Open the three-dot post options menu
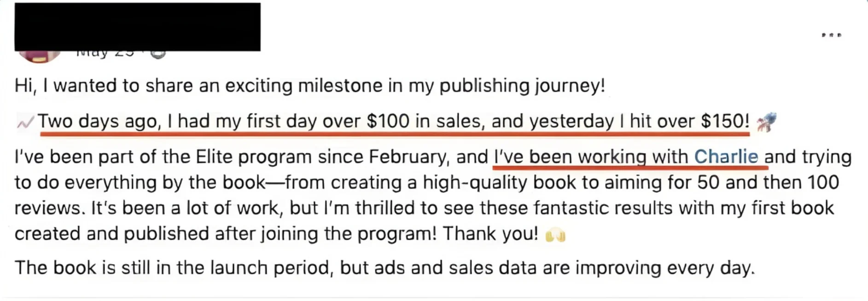The width and height of the screenshot is (868, 301). coord(831,35)
